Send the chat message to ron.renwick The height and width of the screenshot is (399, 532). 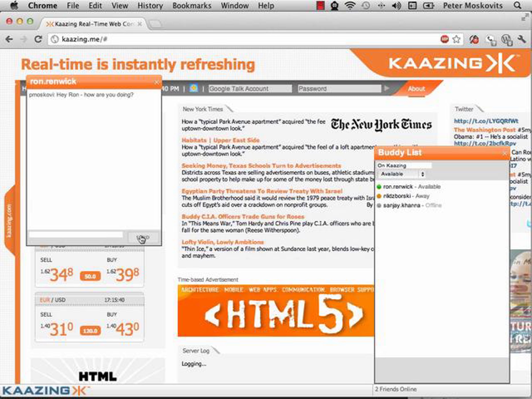(x=143, y=238)
